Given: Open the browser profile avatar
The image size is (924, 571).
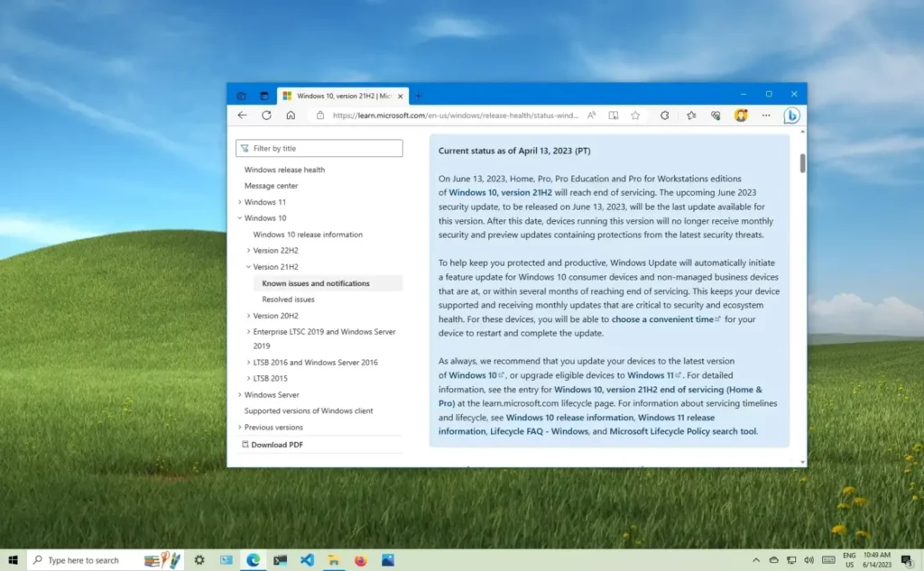Looking at the screenshot, I should click(x=741, y=115).
